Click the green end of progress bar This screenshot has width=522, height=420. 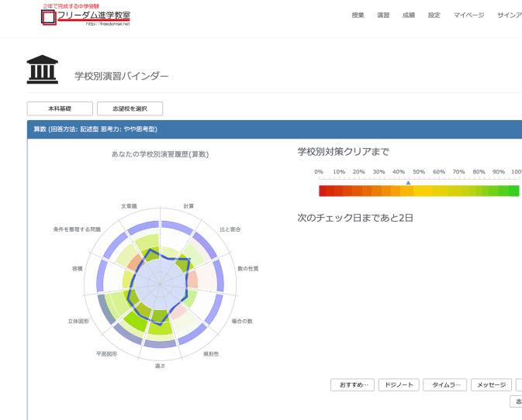coord(514,191)
